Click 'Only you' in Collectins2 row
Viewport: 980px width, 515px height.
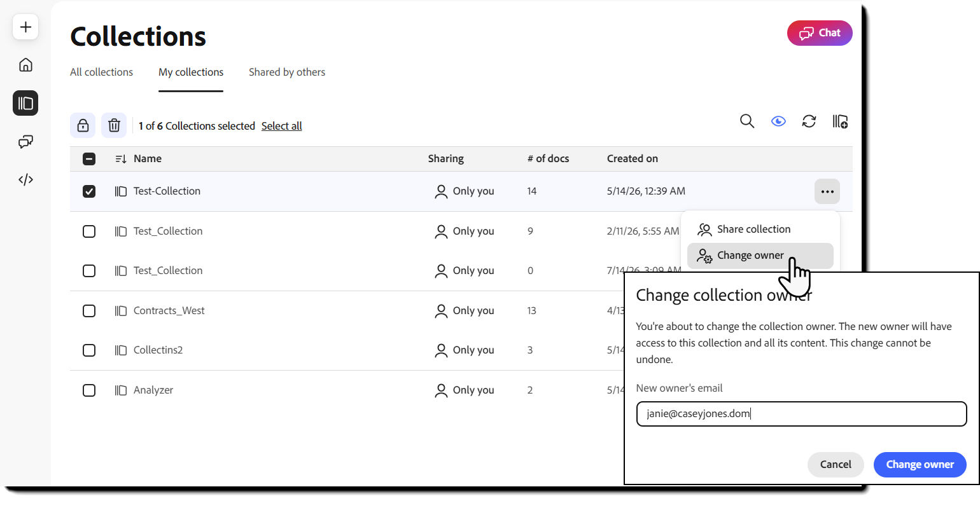(473, 350)
